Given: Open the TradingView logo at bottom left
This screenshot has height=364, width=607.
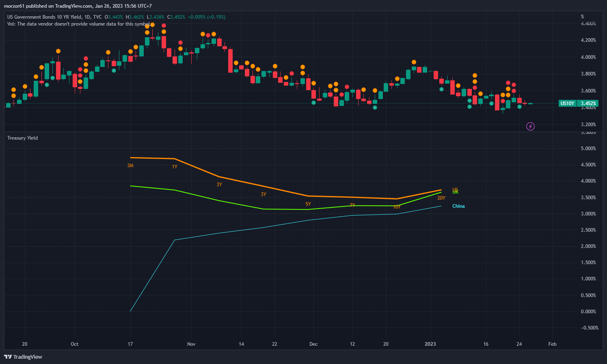Looking at the screenshot, I should 23,357.
